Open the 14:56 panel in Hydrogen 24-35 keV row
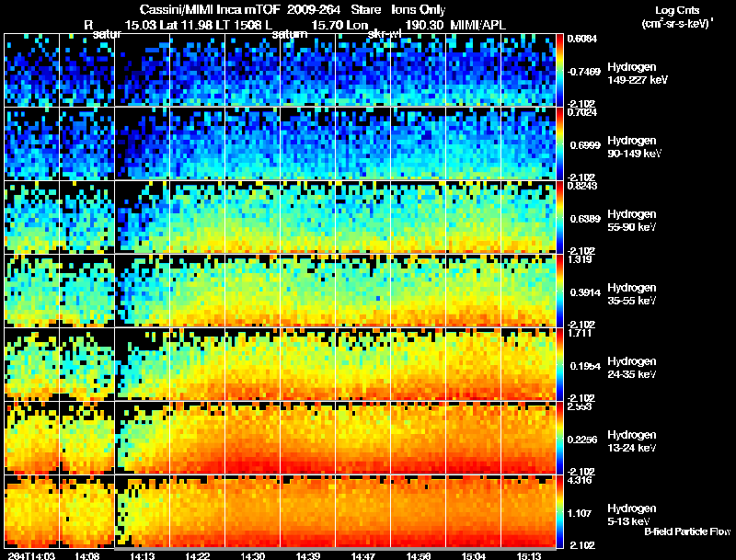Screen dimensions: 736x560 419,364
